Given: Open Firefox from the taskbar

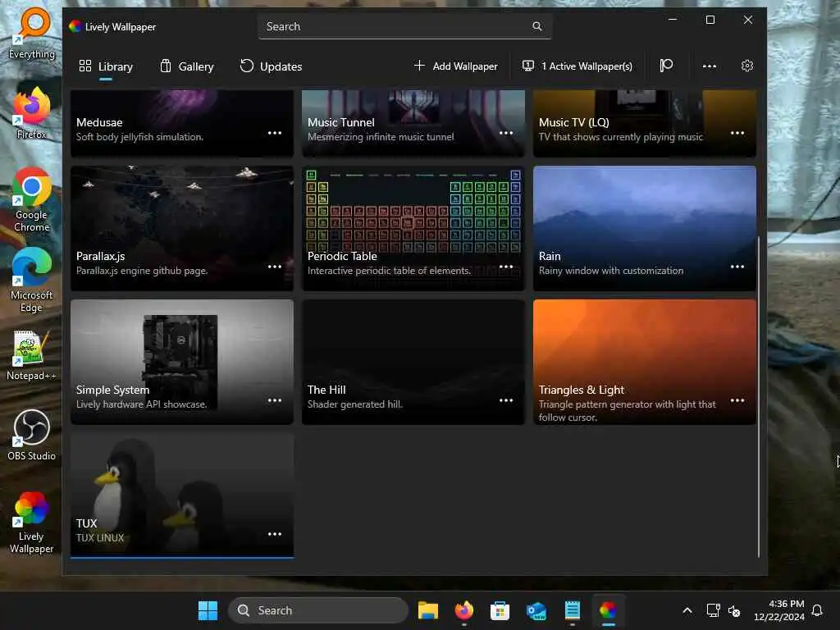Looking at the screenshot, I should coord(464,610).
